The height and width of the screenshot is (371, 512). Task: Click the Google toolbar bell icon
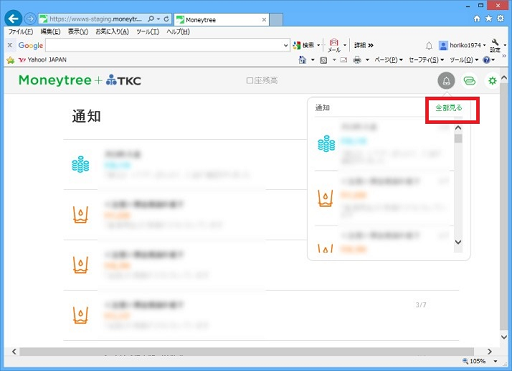point(429,46)
